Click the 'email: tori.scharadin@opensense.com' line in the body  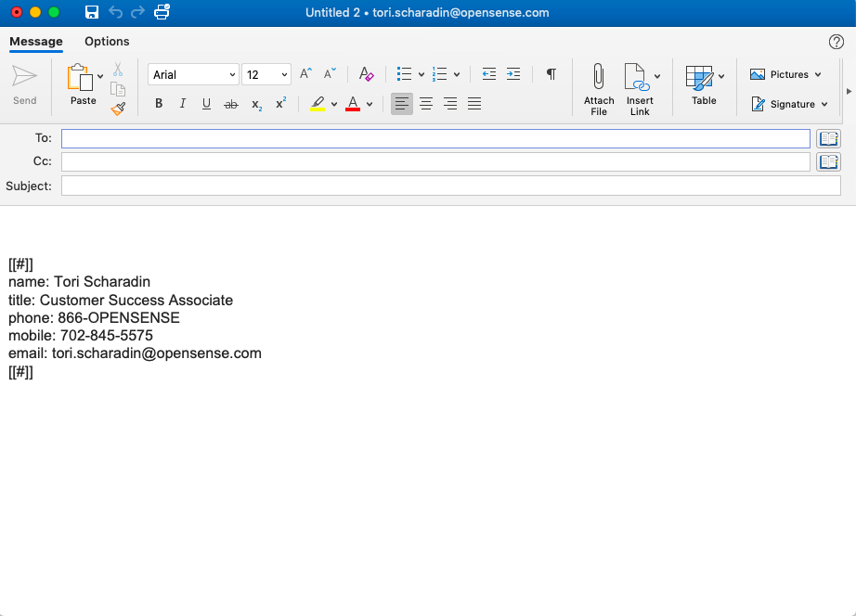[135, 353]
